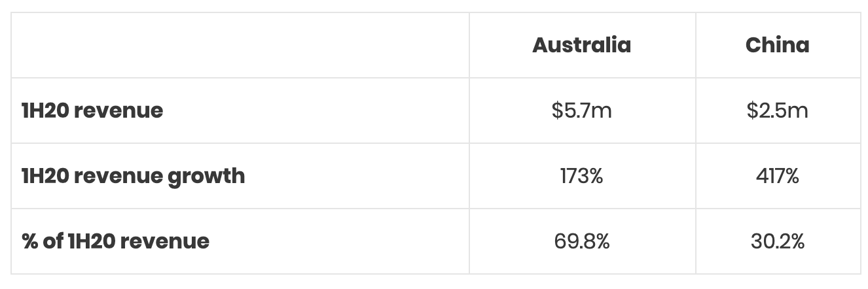This screenshot has width=868, height=289.
Task: Click '1H20' in the growth row label
Action: tap(45, 176)
